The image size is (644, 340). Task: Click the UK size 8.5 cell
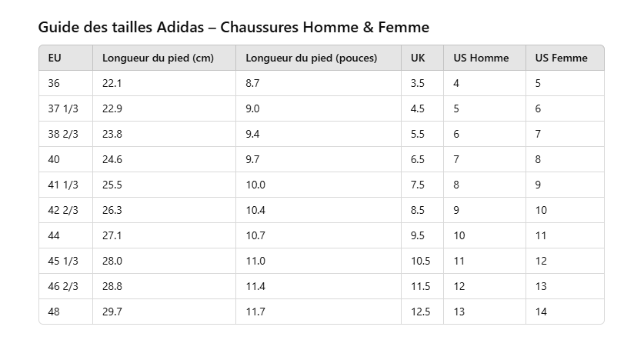pyautogui.click(x=418, y=210)
